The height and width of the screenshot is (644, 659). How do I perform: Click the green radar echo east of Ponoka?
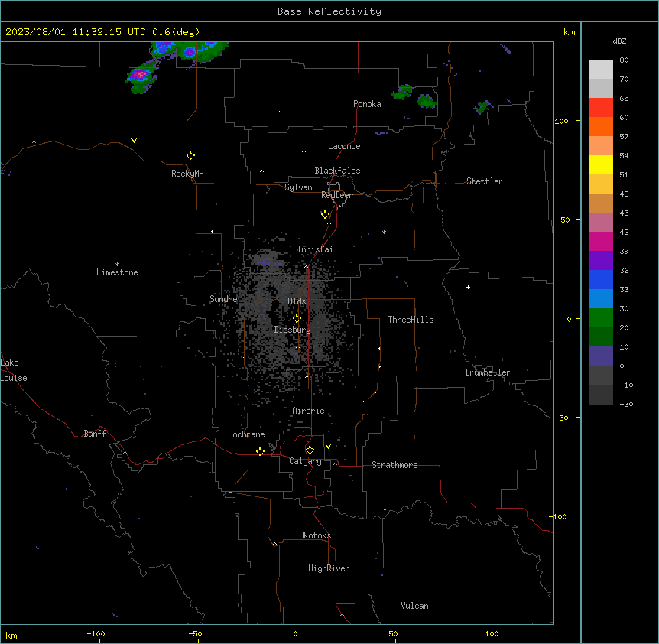(x=426, y=101)
